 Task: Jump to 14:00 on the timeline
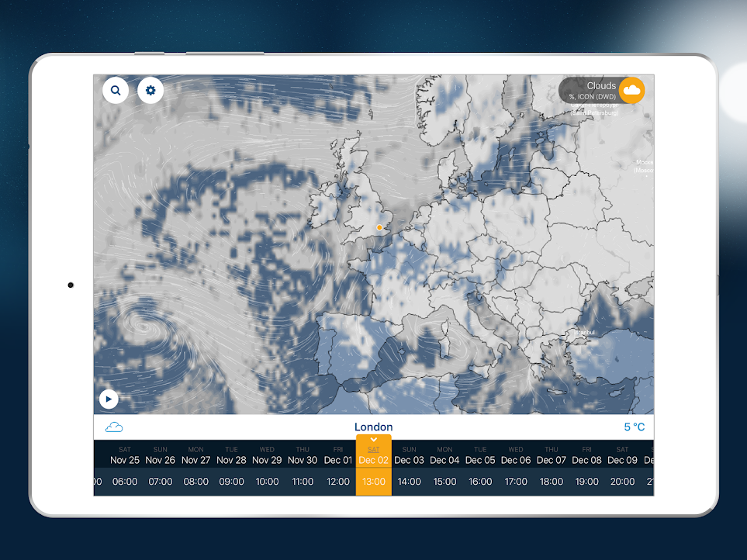click(x=409, y=482)
